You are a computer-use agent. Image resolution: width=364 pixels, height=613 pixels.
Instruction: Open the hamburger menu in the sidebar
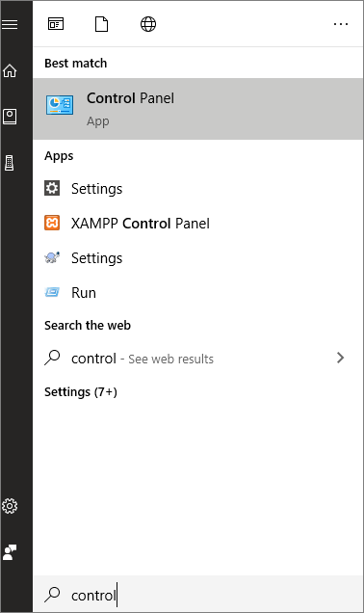[10, 24]
